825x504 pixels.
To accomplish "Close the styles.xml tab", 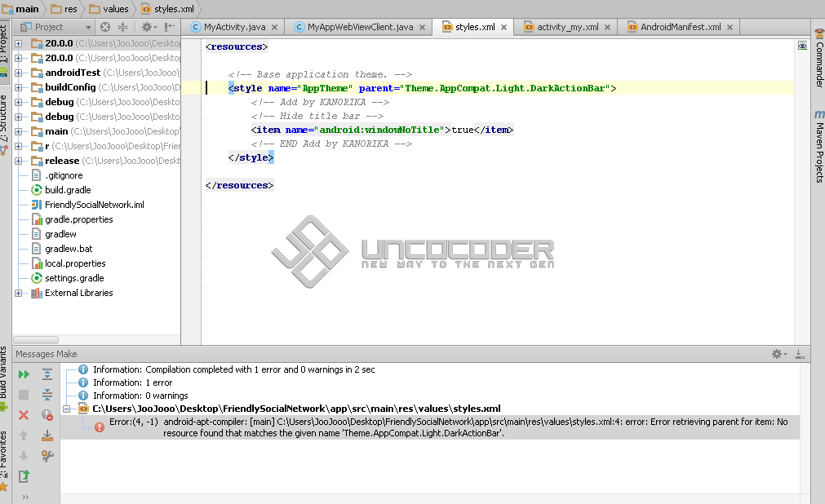I will (503, 28).
